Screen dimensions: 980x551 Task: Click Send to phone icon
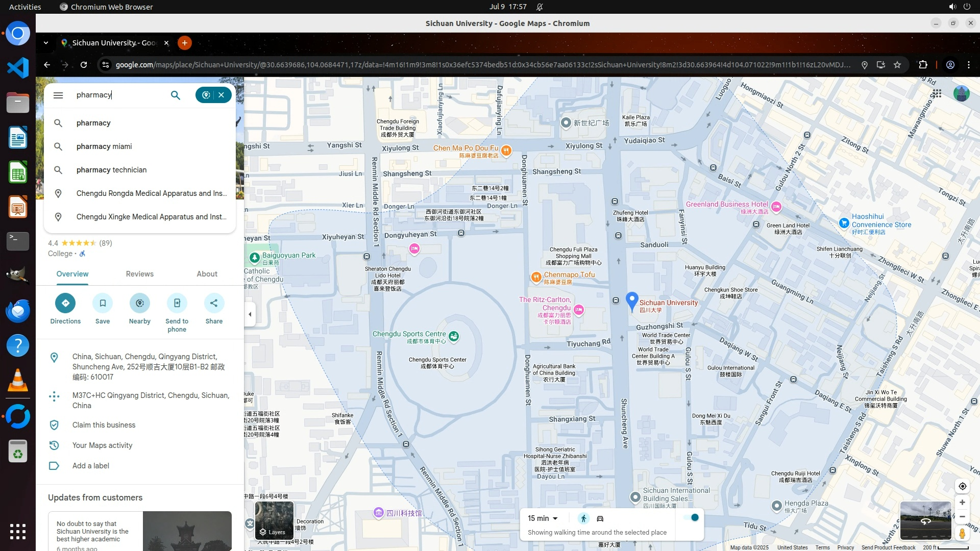177,303
